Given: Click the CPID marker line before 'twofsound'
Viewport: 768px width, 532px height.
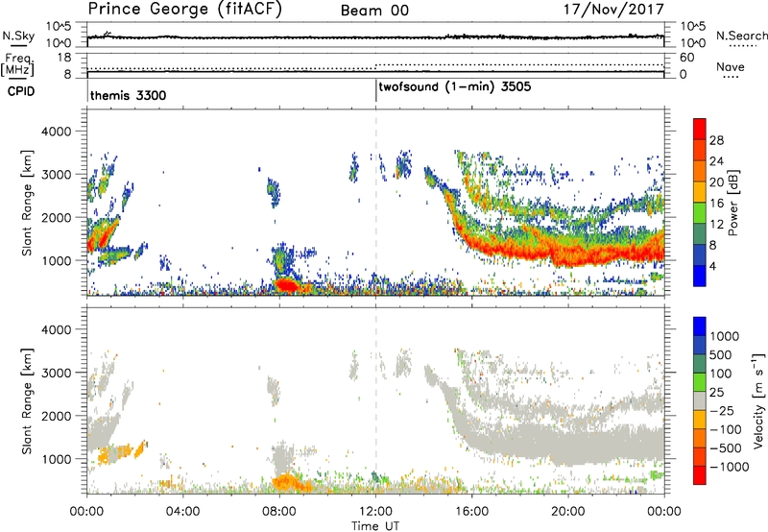Looking at the screenshot, I should (x=375, y=90).
